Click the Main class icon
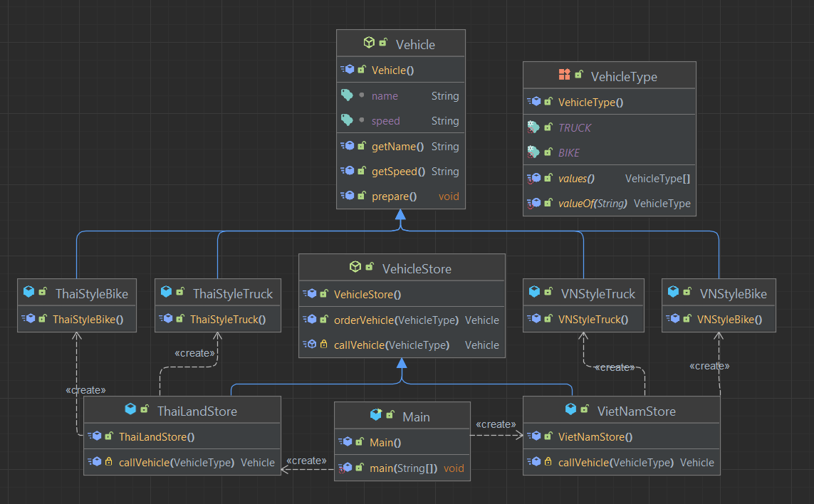814x504 pixels. [375, 414]
